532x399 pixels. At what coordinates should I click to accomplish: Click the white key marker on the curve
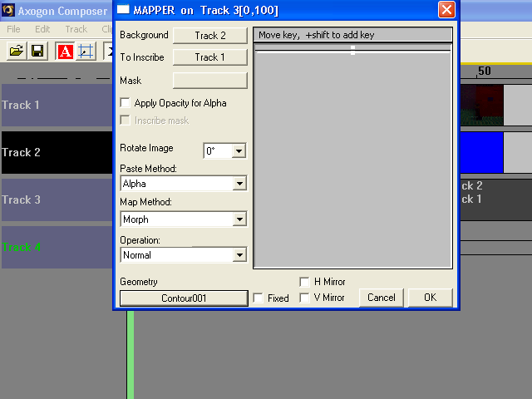(x=352, y=50)
